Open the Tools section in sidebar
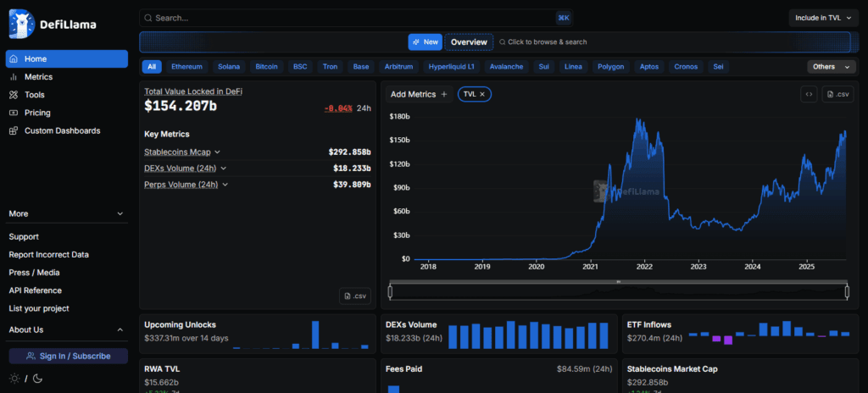868x393 pixels. [34, 95]
